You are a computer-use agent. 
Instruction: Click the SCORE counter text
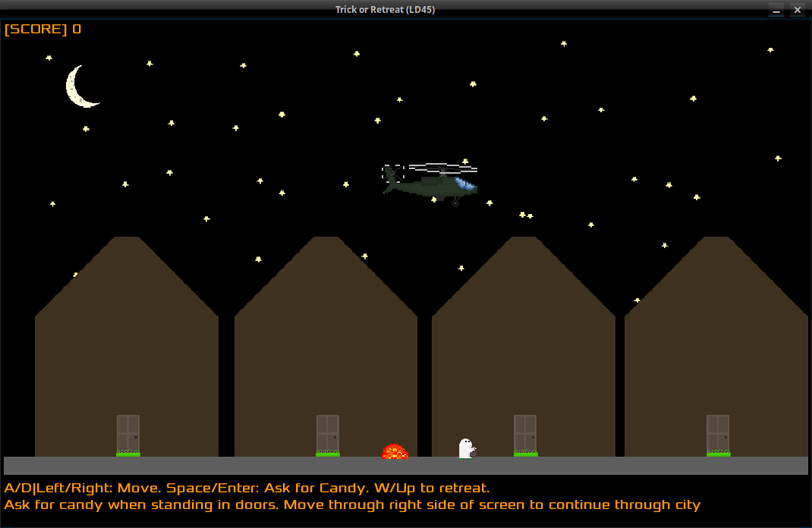(42, 29)
